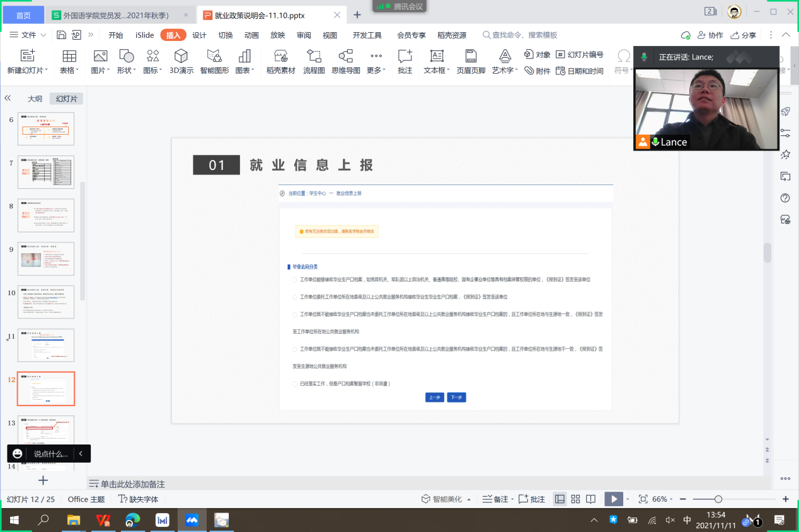The height and width of the screenshot is (532, 799).
Task: Open the 审阅 review tab
Action: [304, 35]
